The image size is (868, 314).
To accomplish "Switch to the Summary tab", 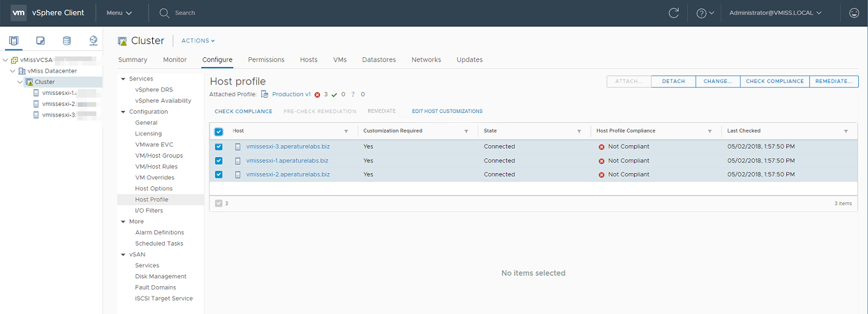I will coord(133,60).
